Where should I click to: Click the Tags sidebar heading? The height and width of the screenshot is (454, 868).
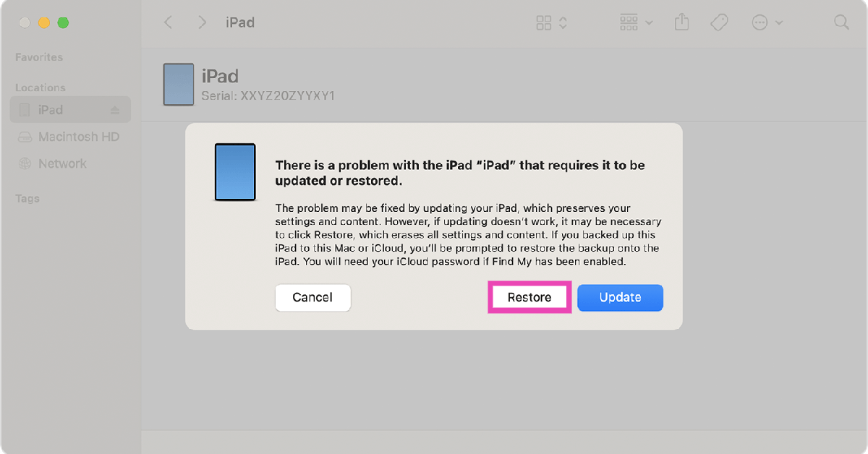point(27,198)
